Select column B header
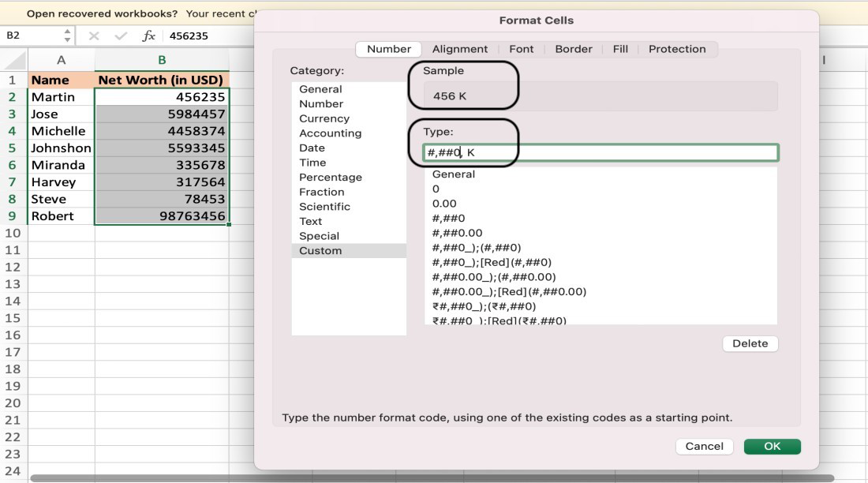The height and width of the screenshot is (483, 868). (x=162, y=60)
